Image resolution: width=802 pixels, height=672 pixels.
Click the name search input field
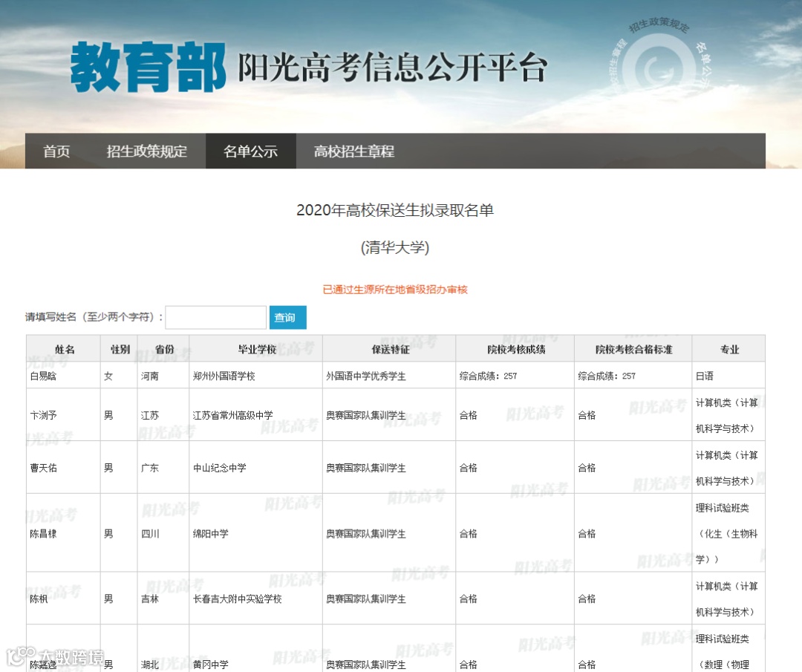pyautogui.click(x=216, y=318)
